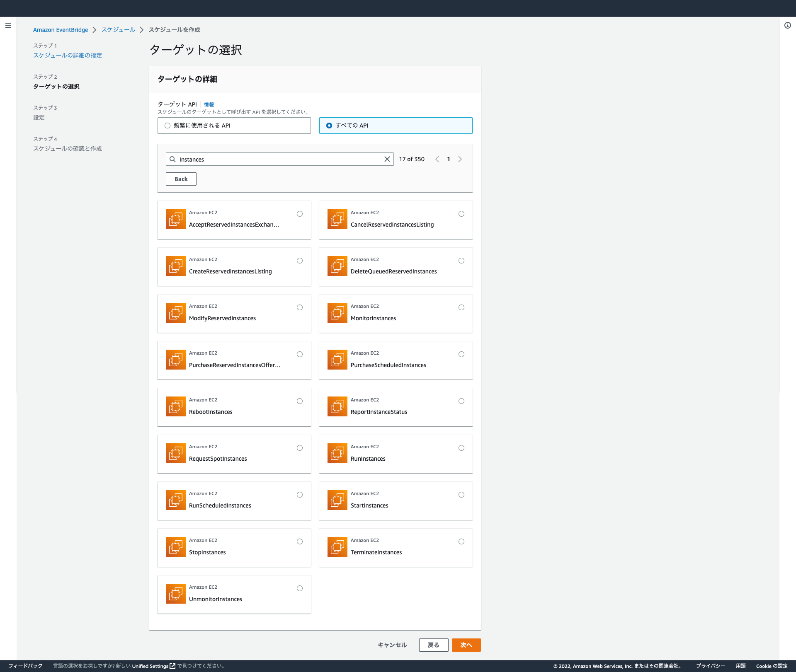Image resolution: width=796 pixels, height=672 pixels.
Task: Go to step 1 スケジュールの詳細の指定
Action: coord(68,56)
